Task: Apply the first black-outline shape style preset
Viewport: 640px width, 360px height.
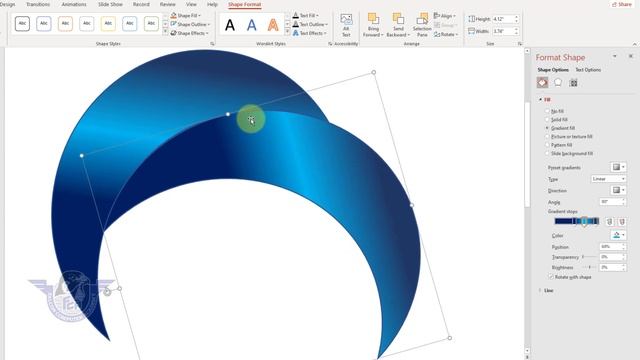Action: pos(22,24)
